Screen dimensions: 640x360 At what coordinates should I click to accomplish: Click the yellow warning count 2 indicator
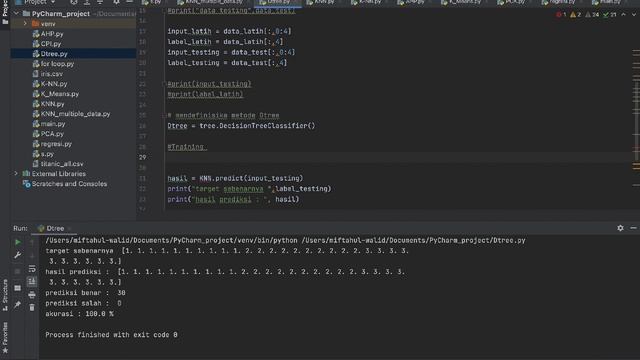[x=576, y=15]
